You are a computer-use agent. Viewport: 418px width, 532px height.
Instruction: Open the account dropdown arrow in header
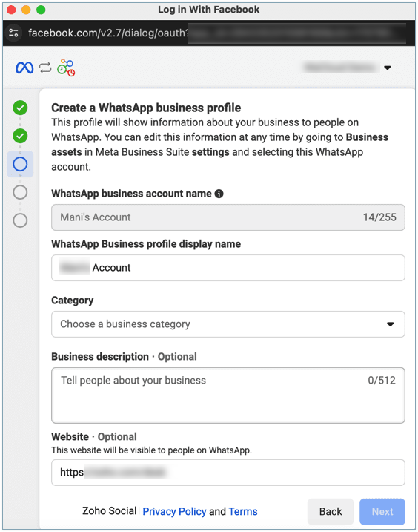(388, 68)
